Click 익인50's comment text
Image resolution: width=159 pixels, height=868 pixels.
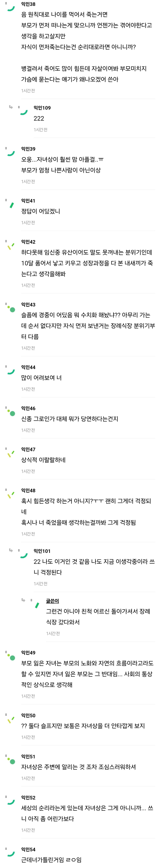pyautogui.click(x=83, y=726)
